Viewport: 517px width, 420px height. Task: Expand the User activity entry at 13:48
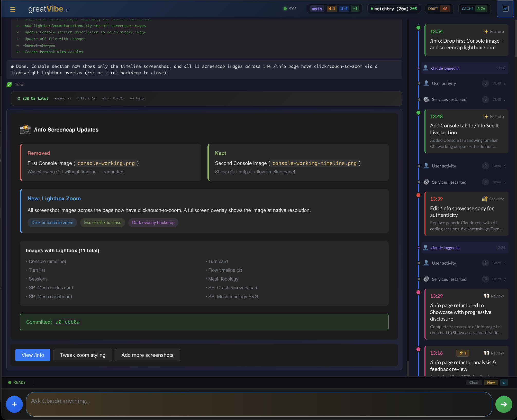[463, 83]
